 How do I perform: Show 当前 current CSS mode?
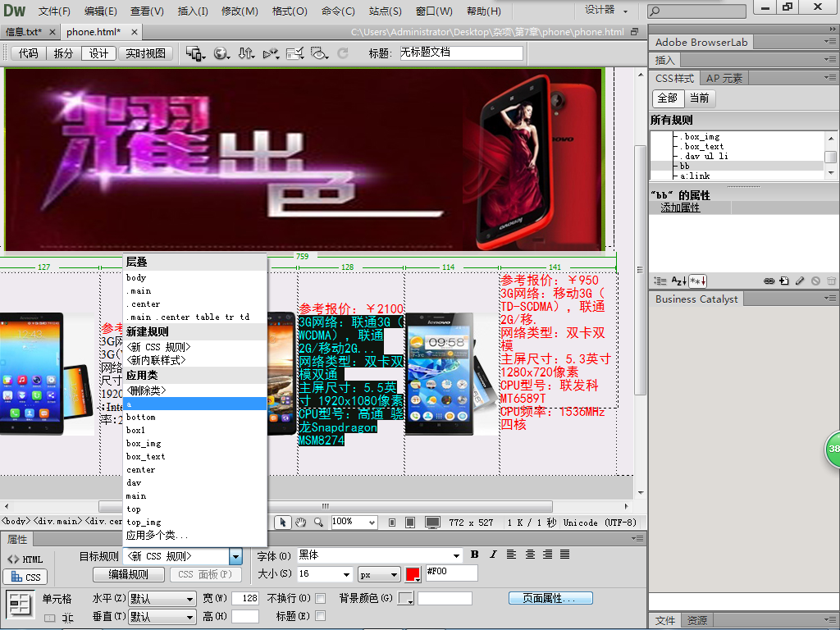coord(700,98)
